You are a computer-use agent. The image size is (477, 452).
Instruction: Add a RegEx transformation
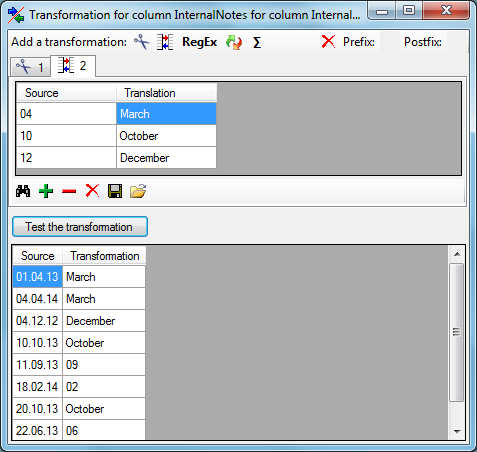point(199,42)
